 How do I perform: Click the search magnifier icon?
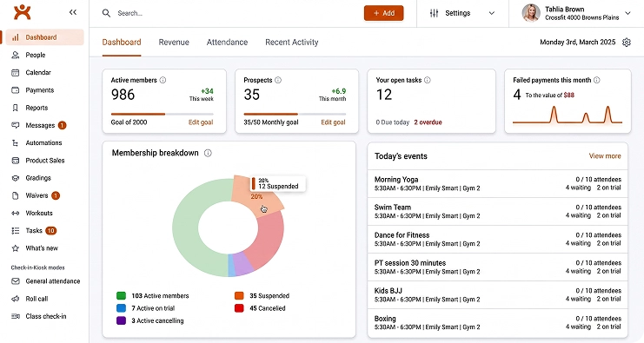[106, 13]
